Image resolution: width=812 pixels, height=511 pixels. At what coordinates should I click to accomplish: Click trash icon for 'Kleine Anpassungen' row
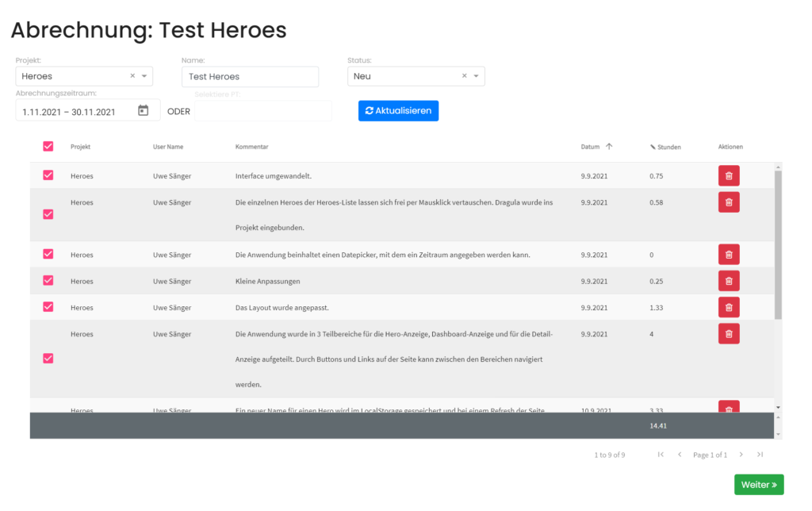click(728, 281)
